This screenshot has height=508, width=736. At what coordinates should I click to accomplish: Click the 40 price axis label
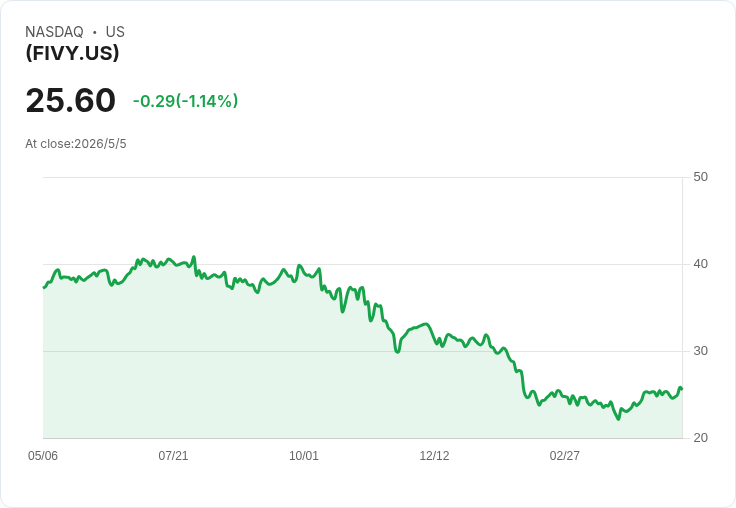700,264
